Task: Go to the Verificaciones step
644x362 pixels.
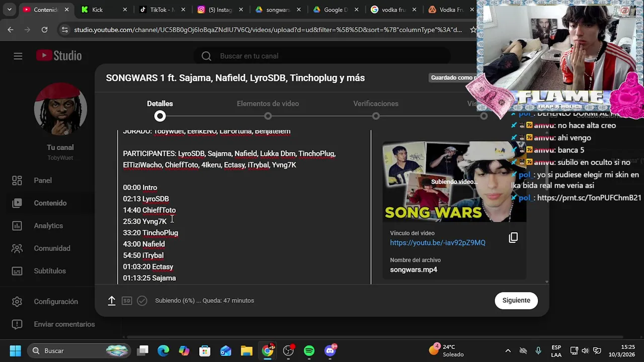Action: pos(376,104)
